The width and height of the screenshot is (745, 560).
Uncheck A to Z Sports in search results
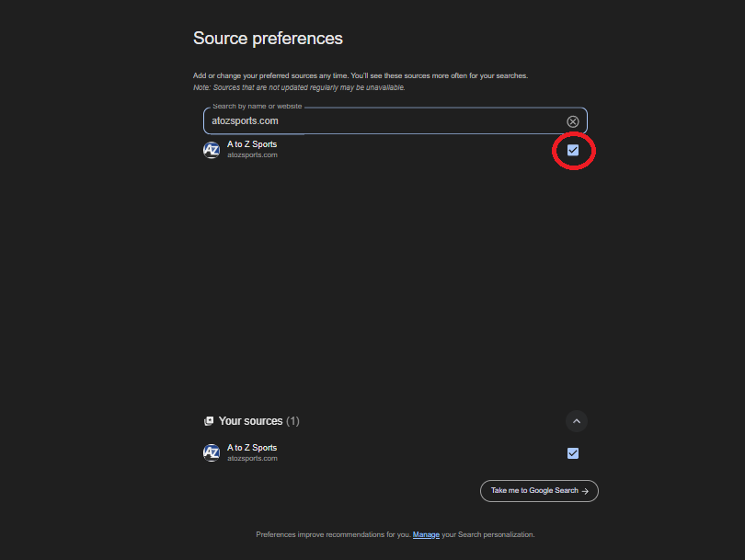tap(573, 150)
